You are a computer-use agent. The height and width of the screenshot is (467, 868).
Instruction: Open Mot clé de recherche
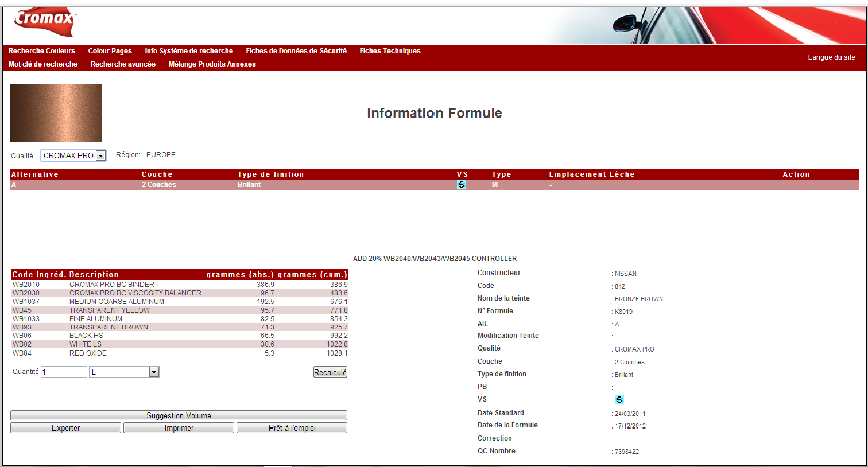43,64
